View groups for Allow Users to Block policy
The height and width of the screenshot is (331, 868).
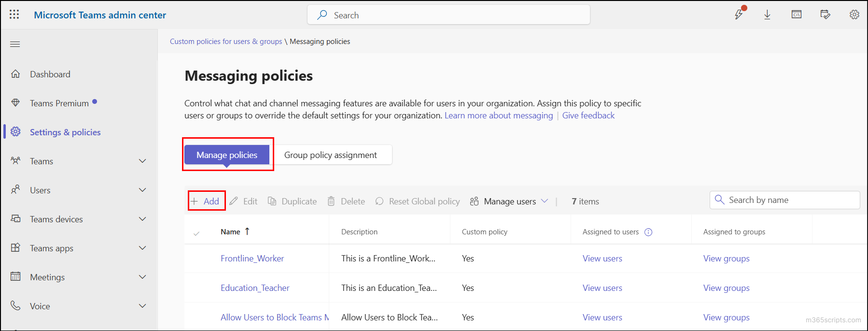click(726, 317)
